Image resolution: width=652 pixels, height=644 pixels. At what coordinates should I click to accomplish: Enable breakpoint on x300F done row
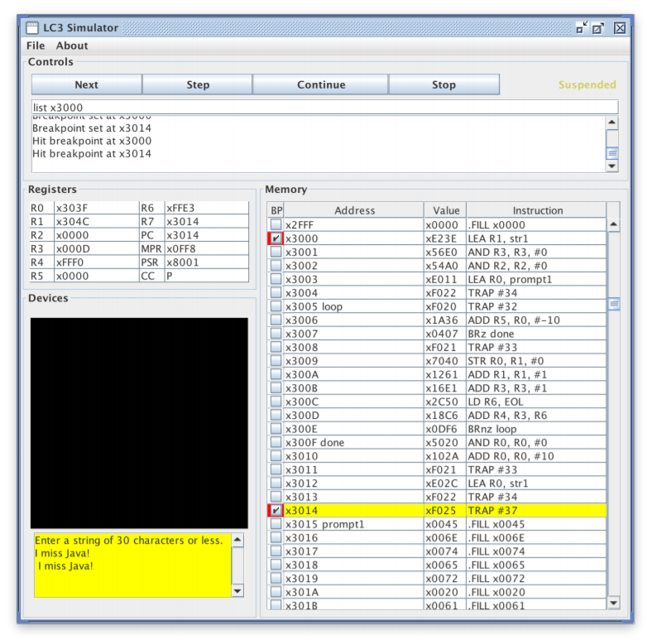(x=276, y=443)
